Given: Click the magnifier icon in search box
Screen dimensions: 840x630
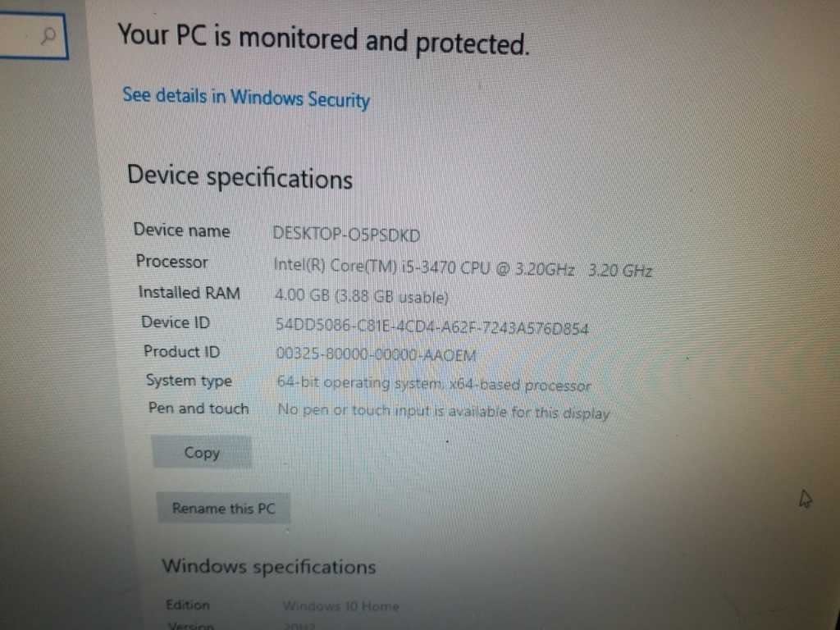Looking at the screenshot, I should pos(48,36).
